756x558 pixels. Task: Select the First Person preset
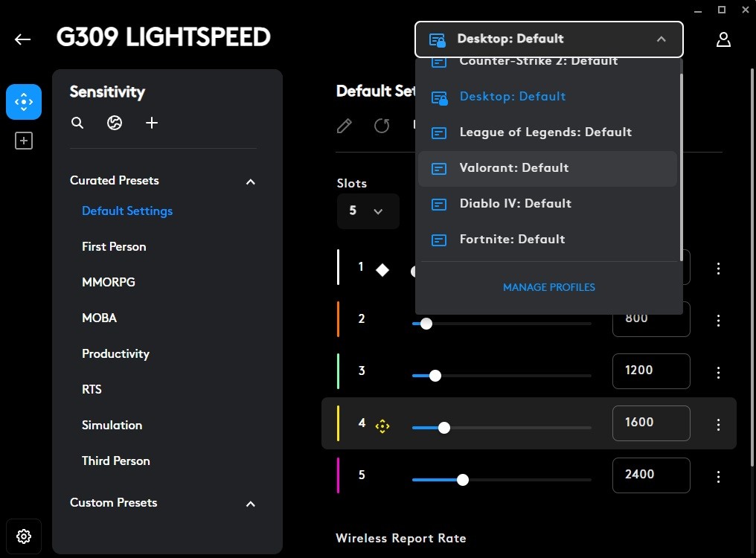(114, 247)
